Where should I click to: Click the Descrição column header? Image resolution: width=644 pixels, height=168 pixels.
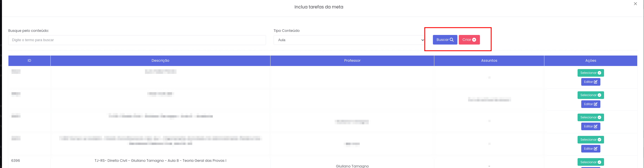pyautogui.click(x=160, y=61)
